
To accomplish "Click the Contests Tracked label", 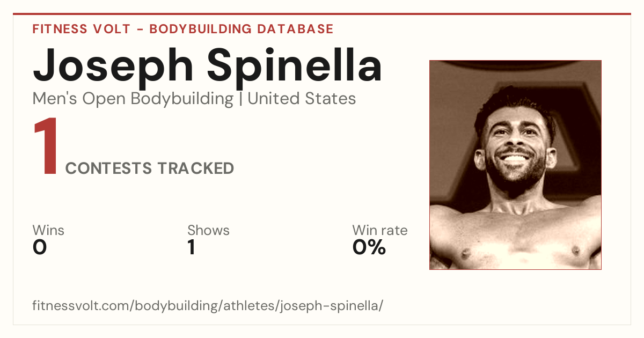I will (150, 168).
